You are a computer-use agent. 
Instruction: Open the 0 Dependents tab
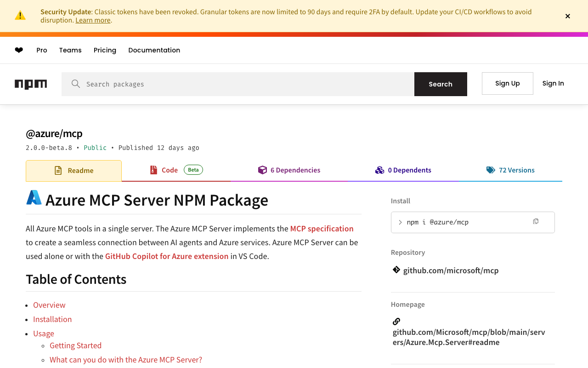pos(403,170)
